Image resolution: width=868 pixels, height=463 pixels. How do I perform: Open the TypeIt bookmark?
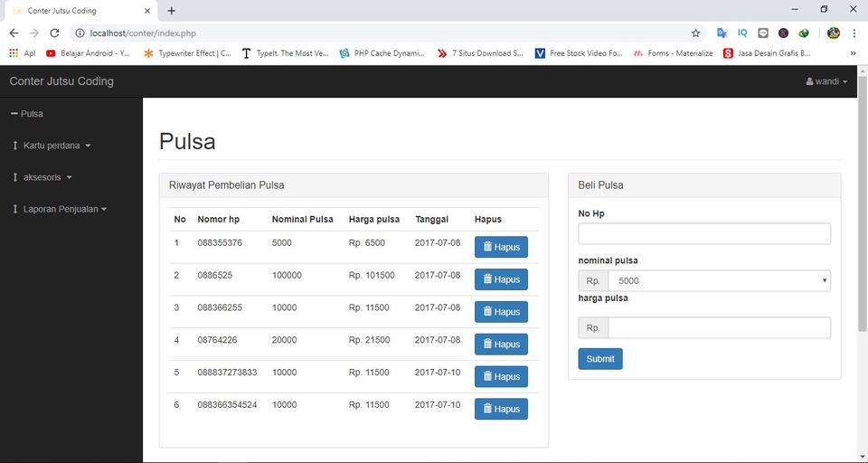[x=286, y=53]
